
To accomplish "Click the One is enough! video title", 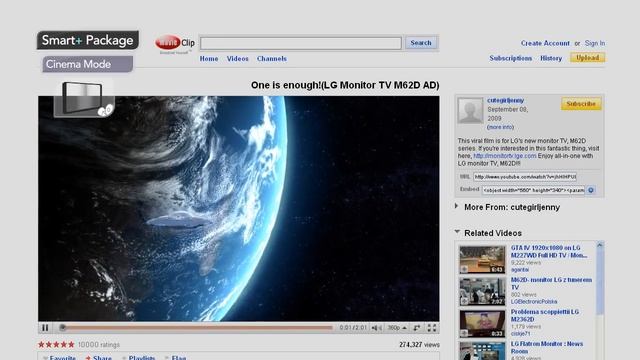I will (345, 85).
